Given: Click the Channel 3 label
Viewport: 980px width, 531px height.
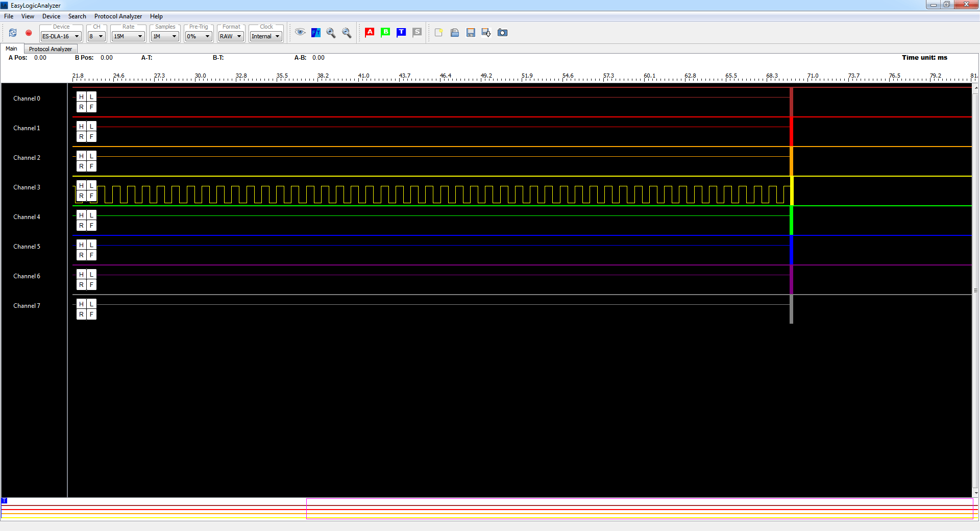Looking at the screenshot, I should [27, 187].
